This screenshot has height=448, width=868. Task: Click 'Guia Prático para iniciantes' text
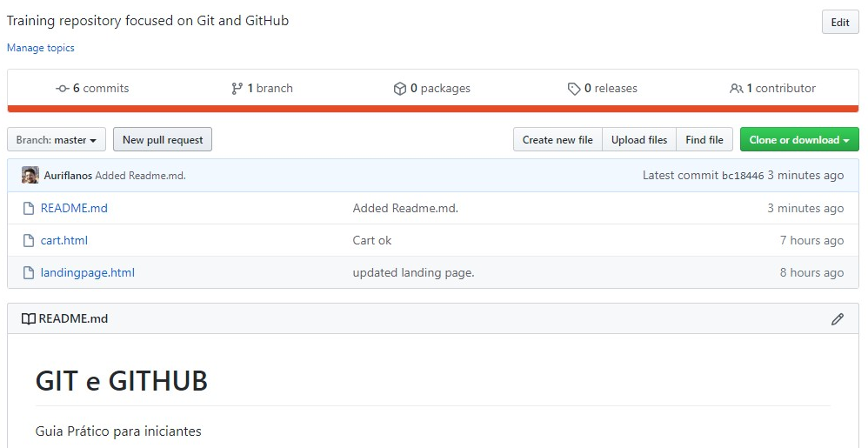pyautogui.click(x=118, y=431)
